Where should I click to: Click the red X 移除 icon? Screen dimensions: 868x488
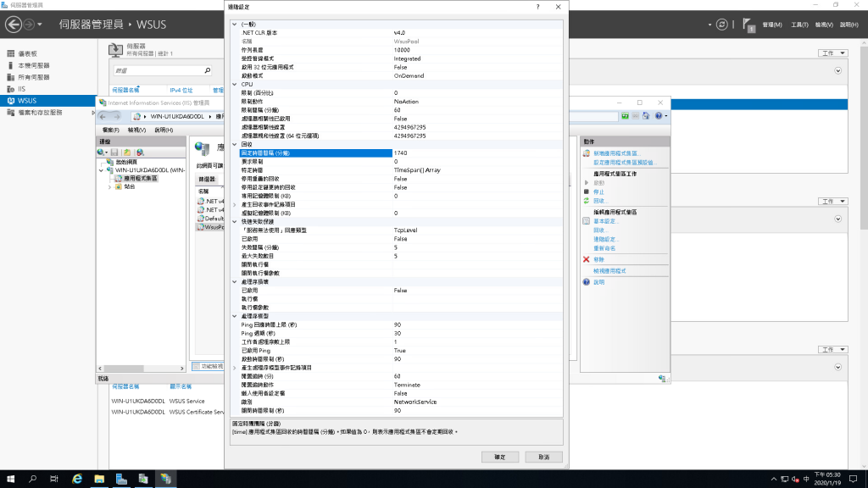(587, 259)
